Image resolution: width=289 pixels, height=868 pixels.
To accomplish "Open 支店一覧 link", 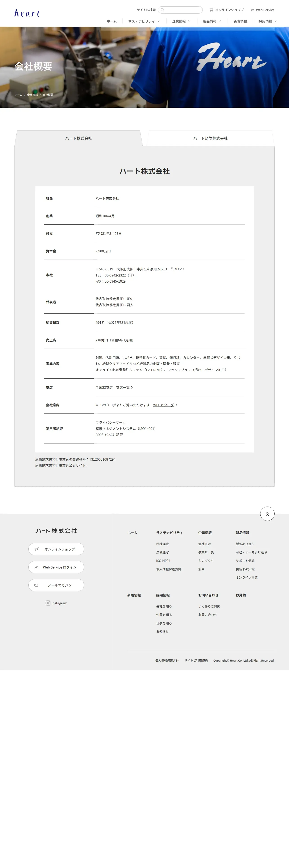I will point(123,388).
